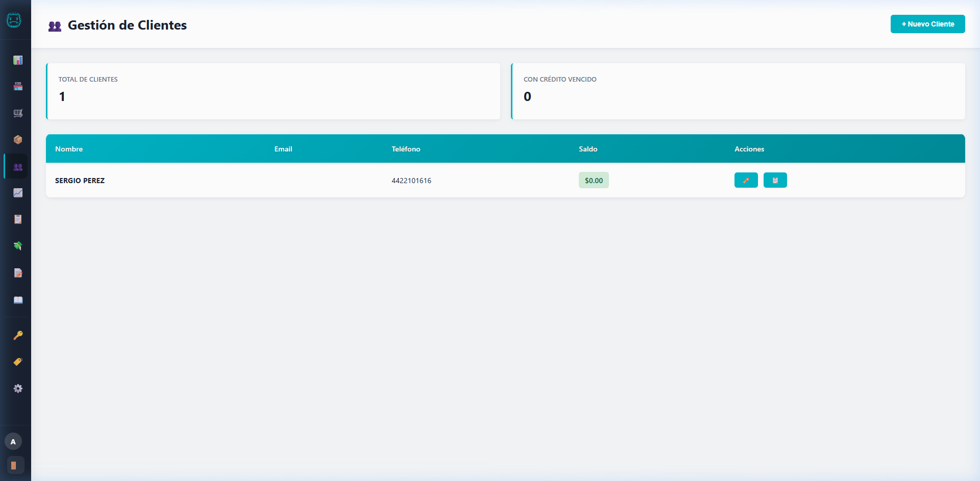Open the yellow price tag sidebar icon
The width and height of the screenshot is (980, 481).
click(x=18, y=362)
